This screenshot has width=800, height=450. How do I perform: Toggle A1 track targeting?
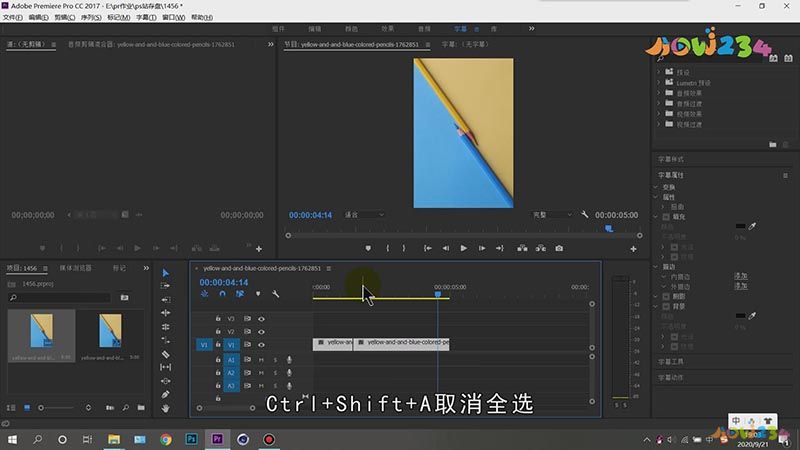click(x=231, y=360)
